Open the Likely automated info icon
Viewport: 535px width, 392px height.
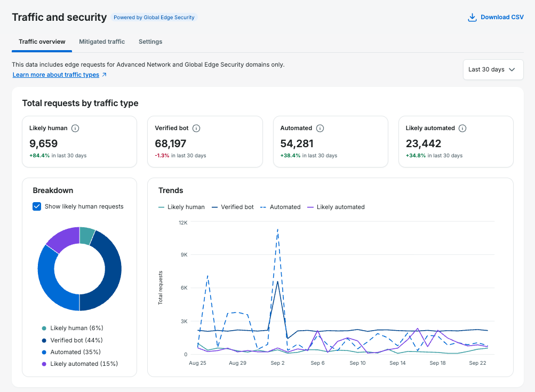pos(462,129)
